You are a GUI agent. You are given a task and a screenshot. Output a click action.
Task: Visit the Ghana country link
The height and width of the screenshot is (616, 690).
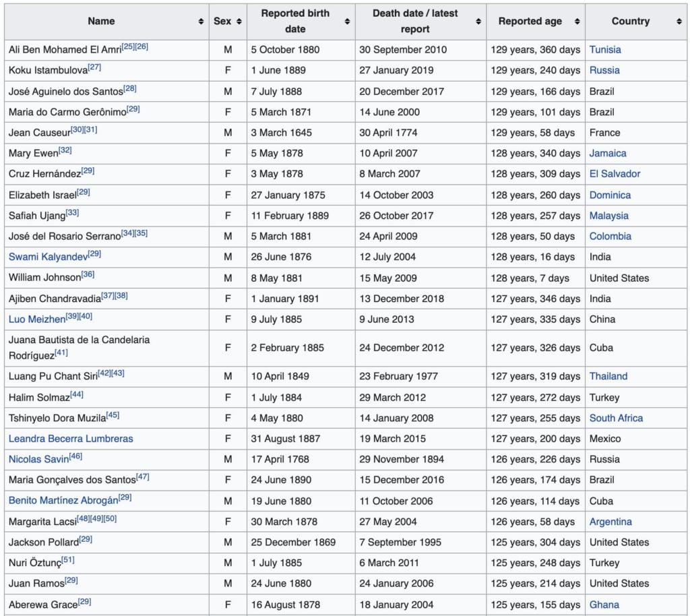(604, 605)
